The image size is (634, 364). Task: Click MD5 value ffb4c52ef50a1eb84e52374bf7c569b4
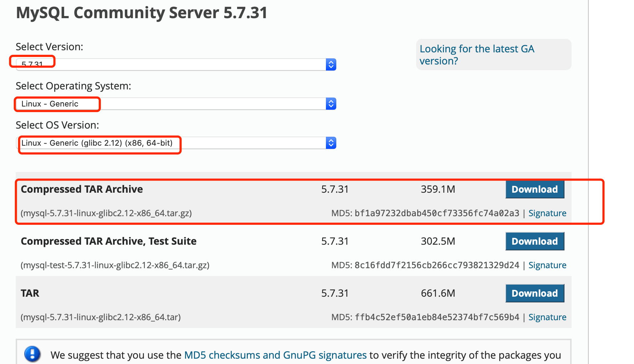[x=437, y=317]
